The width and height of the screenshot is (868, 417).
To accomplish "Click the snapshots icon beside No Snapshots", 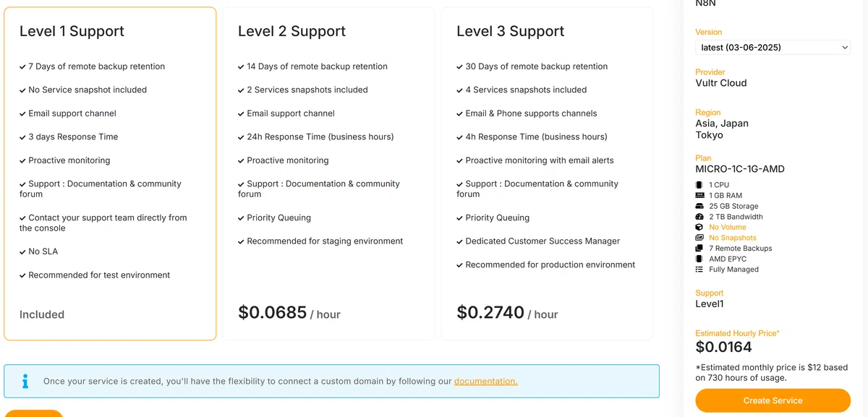I will 699,238.
